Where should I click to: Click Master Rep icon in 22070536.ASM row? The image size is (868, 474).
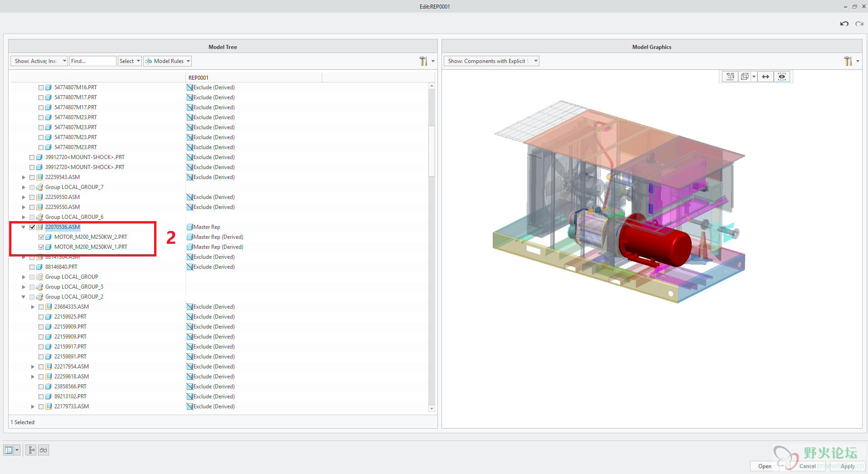190,227
